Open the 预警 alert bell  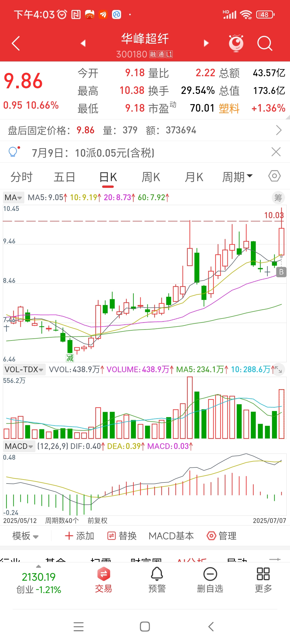pyautogui.click(x=157, y=580)
